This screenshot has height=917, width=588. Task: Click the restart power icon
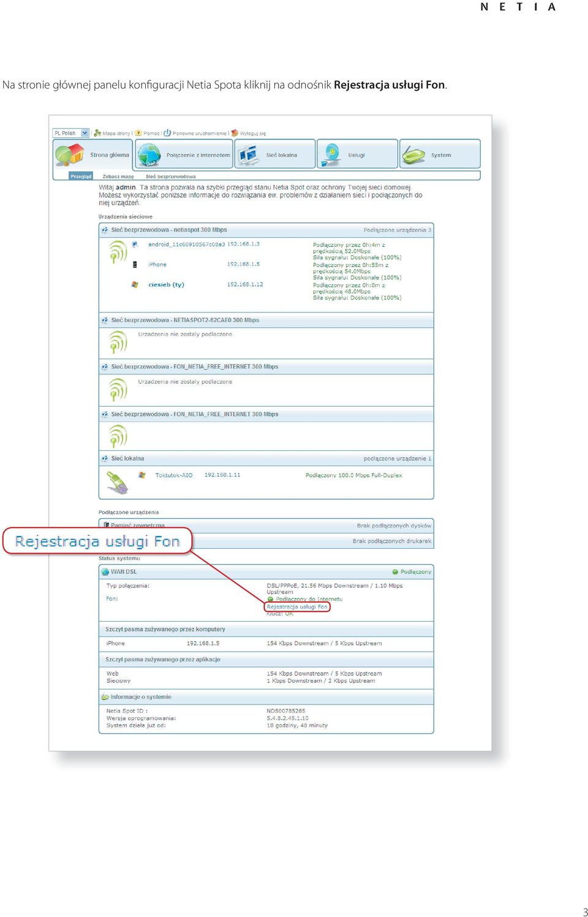click(167, 133)
